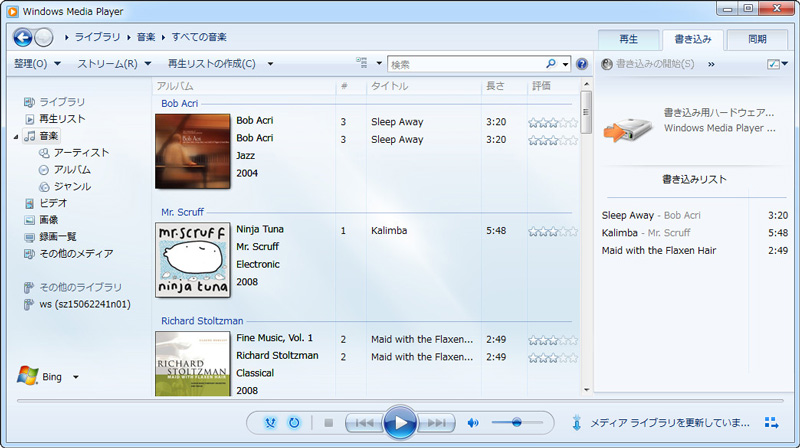
Task: Click the greyed-out forward navigation button
Action: (44, 37)
